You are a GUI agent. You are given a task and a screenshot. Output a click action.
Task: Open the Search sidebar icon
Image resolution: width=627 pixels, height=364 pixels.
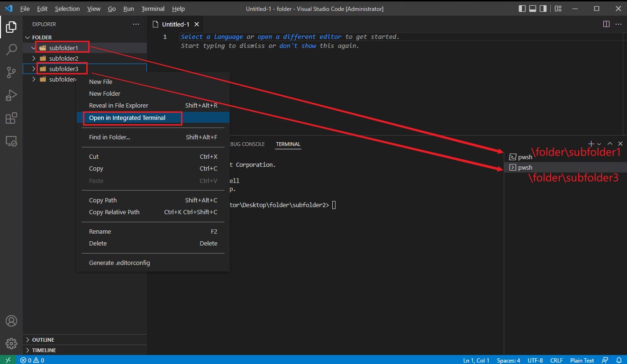[11, 50]
